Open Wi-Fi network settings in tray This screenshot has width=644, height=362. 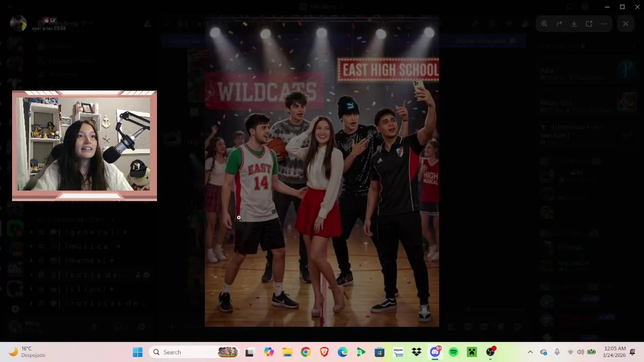570,352
